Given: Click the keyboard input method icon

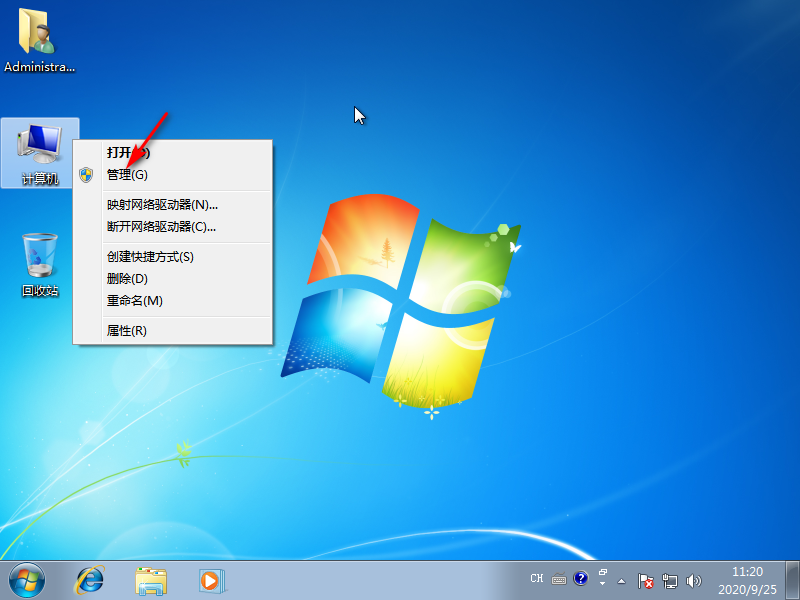Looking at the screenshot, I should tap(558, 579).
